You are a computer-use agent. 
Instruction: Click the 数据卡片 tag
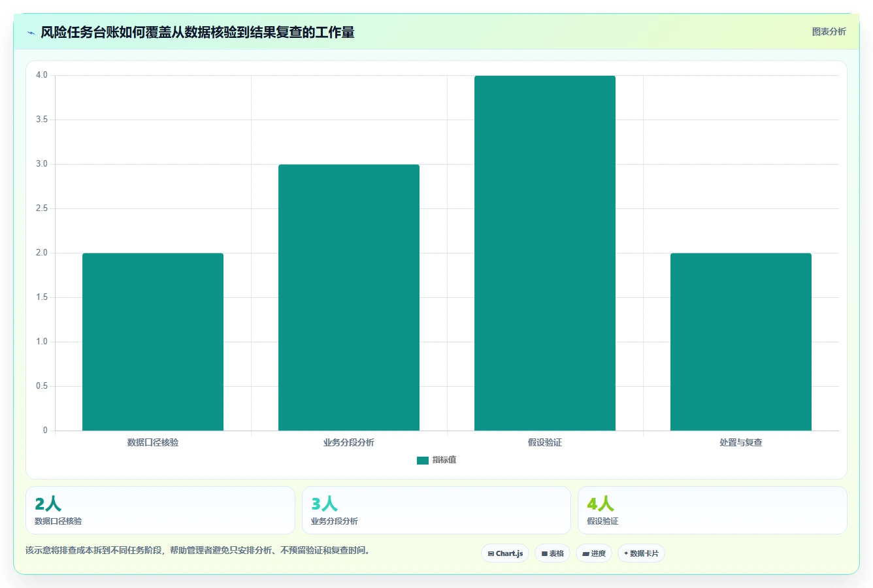pyautogui.click(x=641, y=553)
